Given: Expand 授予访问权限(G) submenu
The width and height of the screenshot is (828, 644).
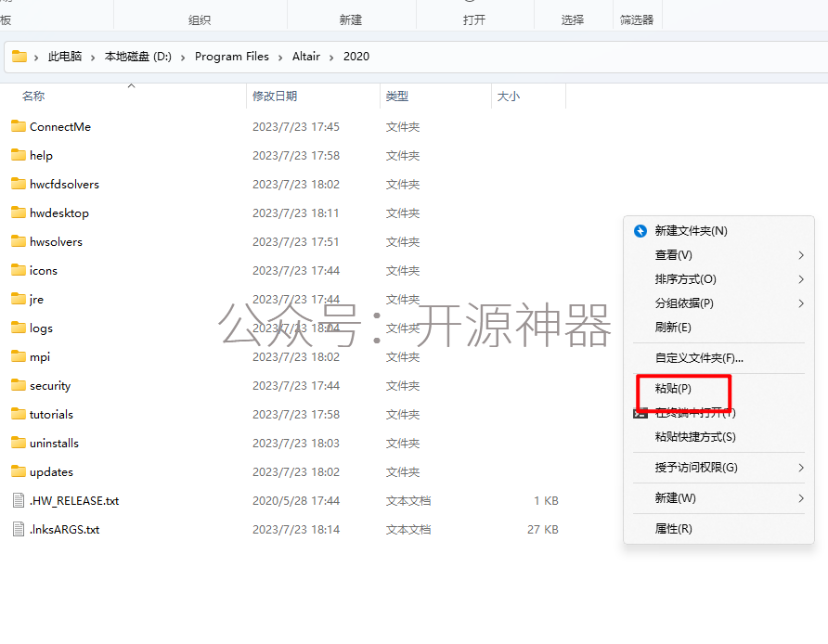Looking at the screenshot, I should pyautogui.click(x=800, y=468).
